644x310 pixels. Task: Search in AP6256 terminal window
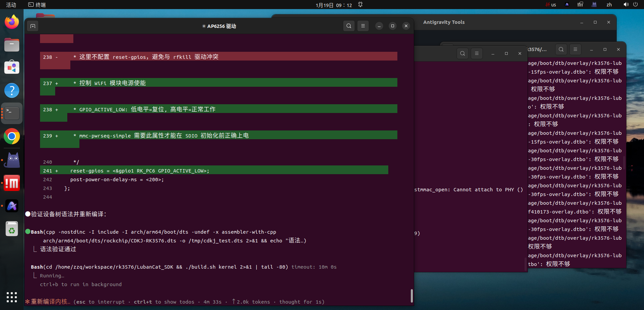click(x=349, y=26)
